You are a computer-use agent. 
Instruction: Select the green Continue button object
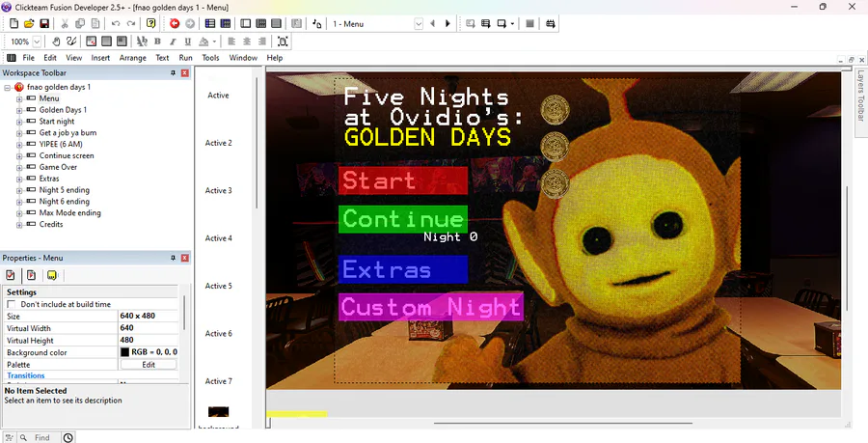[x=403, y=219]
